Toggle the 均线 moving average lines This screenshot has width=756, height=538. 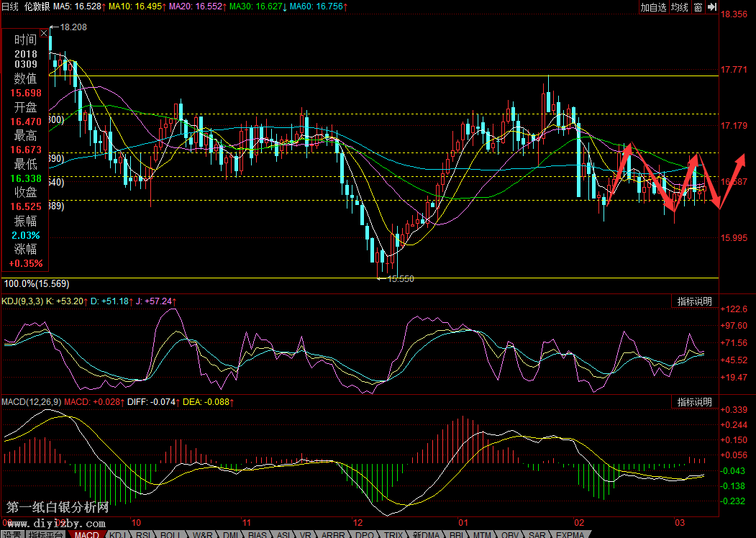click(x=680, y=7)
